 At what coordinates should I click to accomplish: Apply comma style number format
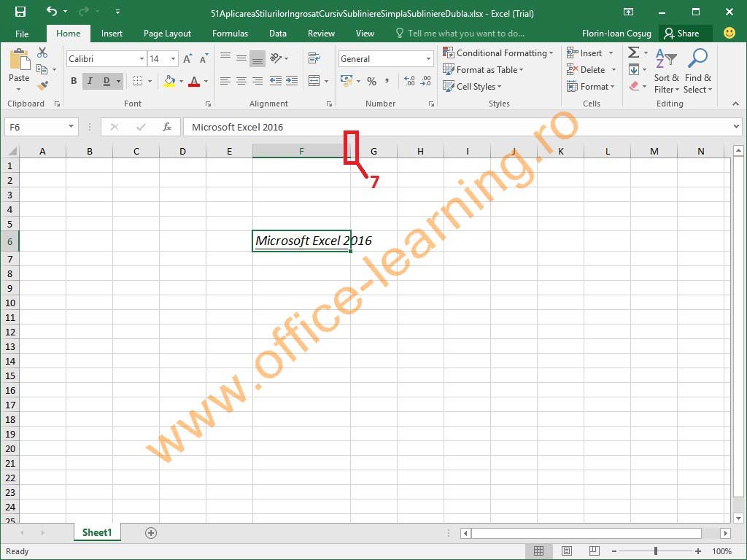pos(387,81)
